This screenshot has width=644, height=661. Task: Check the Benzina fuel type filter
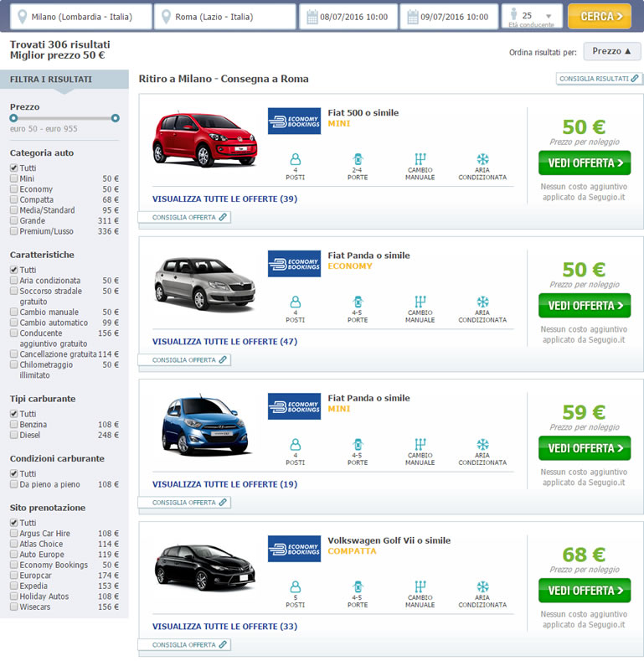(x=14, y=424)
